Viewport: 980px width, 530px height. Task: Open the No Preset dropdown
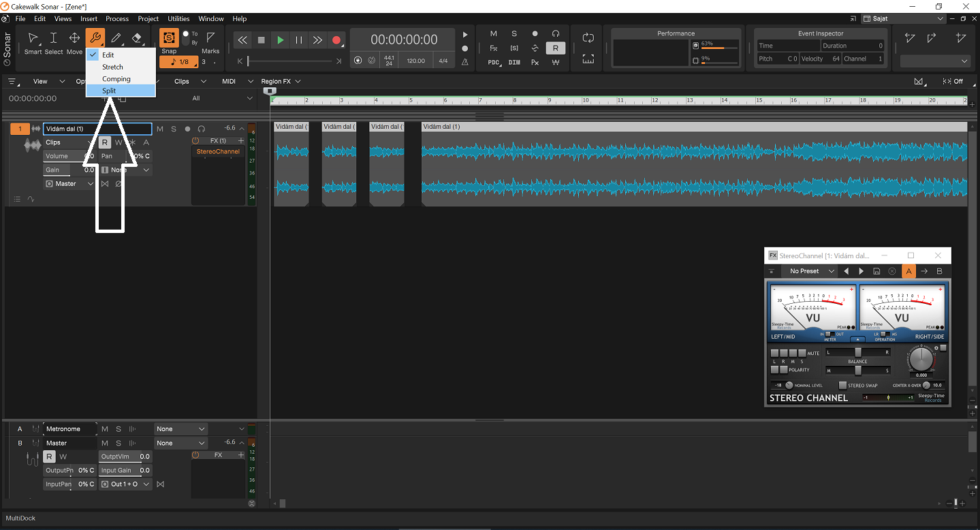(810, 271)
